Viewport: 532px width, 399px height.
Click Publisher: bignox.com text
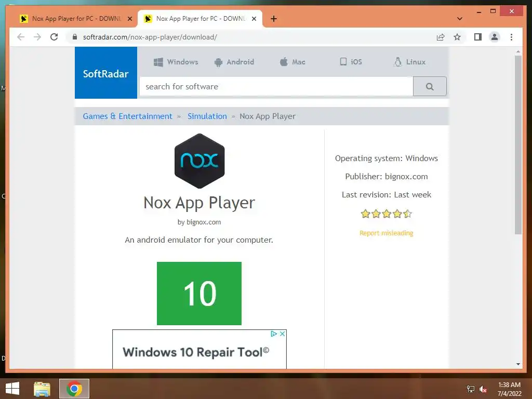click(x=387, y=177)
